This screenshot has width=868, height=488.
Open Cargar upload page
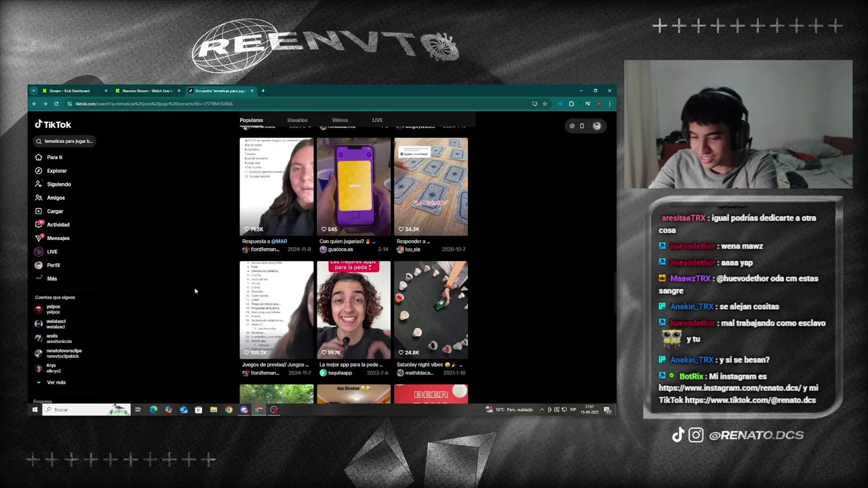click(50, 211)
